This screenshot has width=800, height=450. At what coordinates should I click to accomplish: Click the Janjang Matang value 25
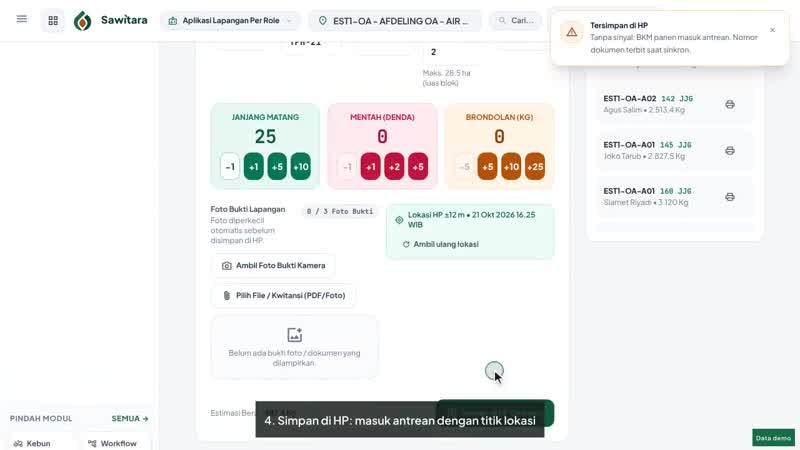(x=265, y=137)
